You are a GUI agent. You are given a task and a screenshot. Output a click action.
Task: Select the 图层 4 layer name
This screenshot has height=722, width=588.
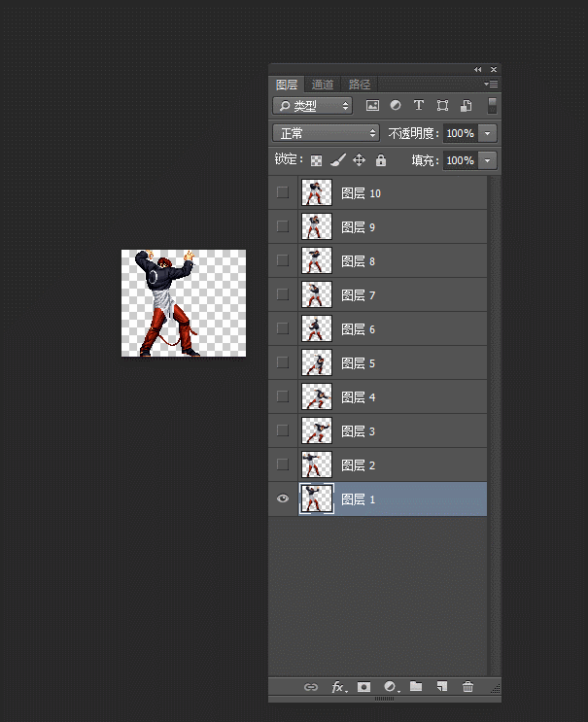point(359,397)
